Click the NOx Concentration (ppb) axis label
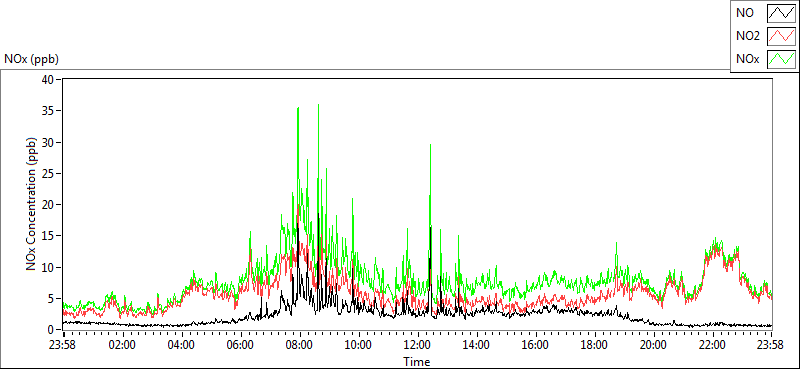 click(32, 204)
